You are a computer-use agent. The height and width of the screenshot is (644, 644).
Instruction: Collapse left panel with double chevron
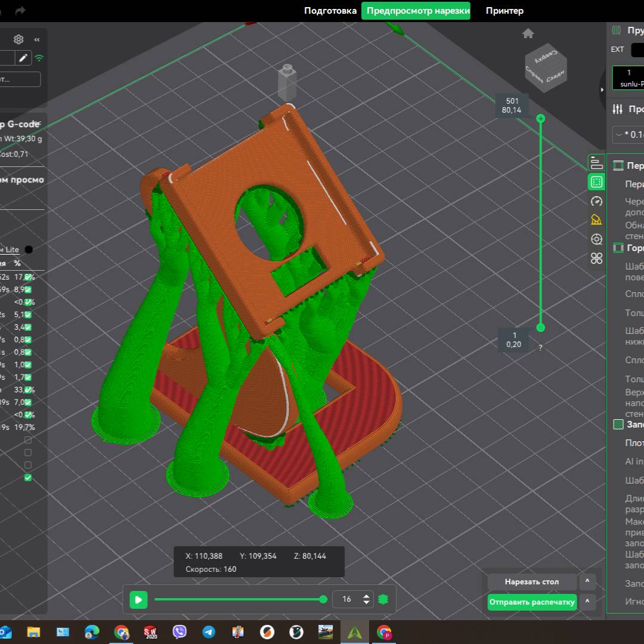pyautogui.click(x=37, y=39)
